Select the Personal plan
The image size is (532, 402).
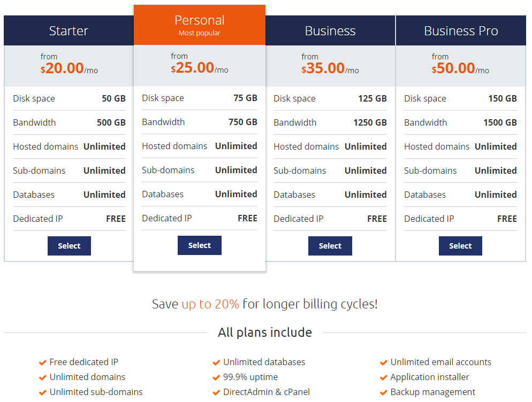[200, 245]
